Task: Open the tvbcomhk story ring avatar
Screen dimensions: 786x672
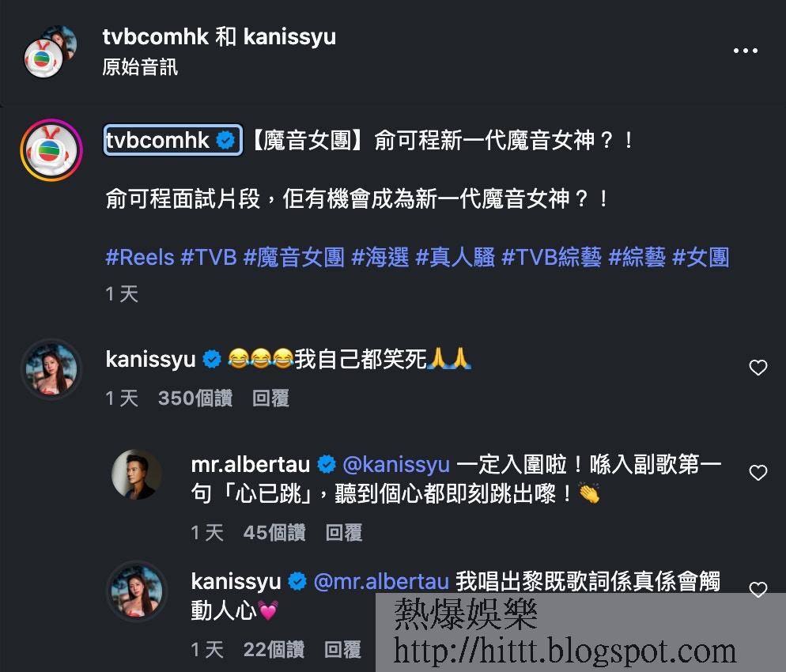Action: pos(51,150)
